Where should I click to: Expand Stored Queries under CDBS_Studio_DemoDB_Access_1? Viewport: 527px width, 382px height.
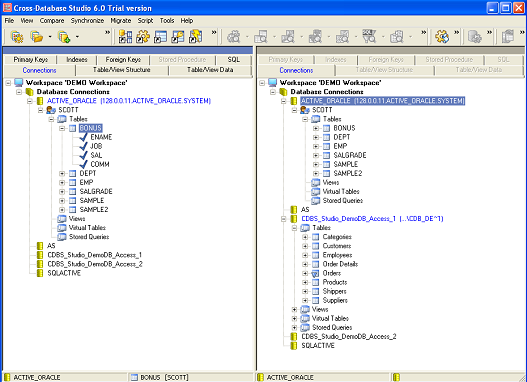click(x=294, y=328)
